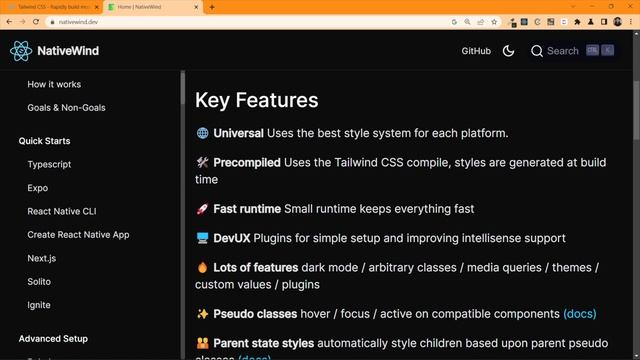Click the Ctrl shortcut key badge
640x360 pixels.
(x=592, y=50)
